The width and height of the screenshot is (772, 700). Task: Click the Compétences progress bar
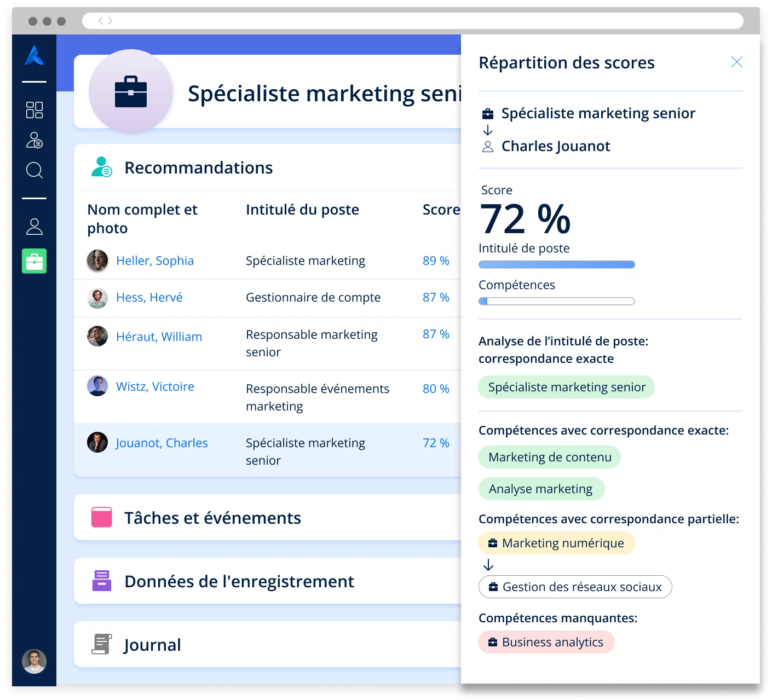pos(556,300)
